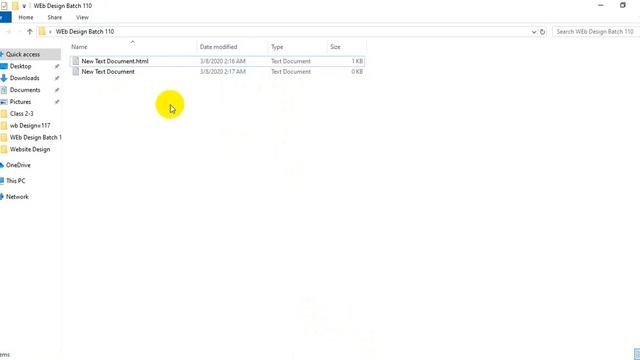
Task: Open This PC in navigation pane
Action: click(16, 181)
